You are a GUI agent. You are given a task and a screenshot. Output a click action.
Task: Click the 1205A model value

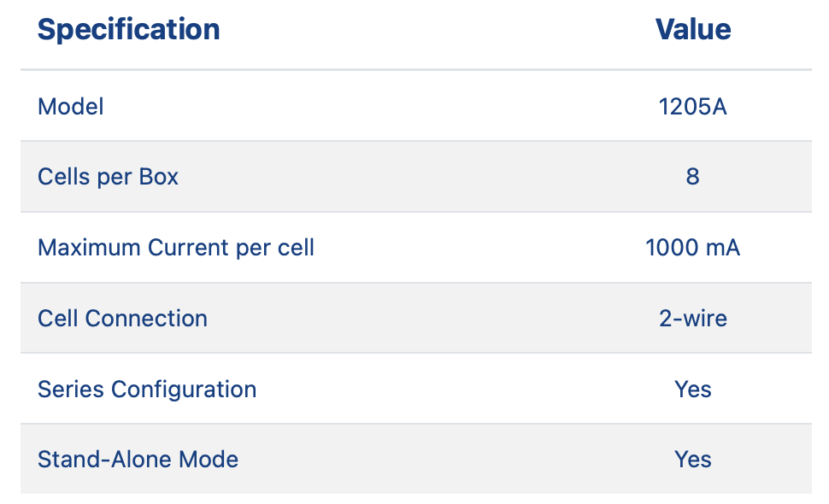click(x=692, y=107)
